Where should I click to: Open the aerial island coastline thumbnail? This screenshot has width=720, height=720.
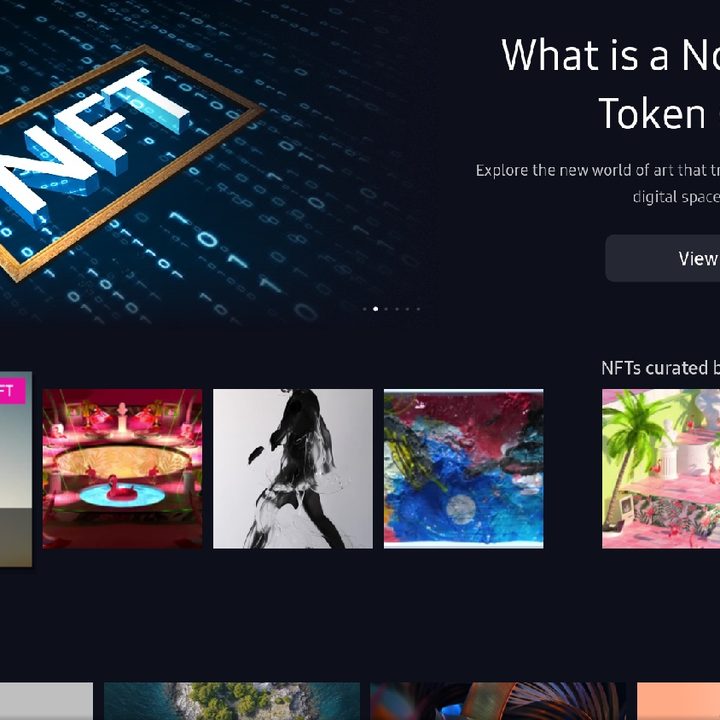[232, 701]
